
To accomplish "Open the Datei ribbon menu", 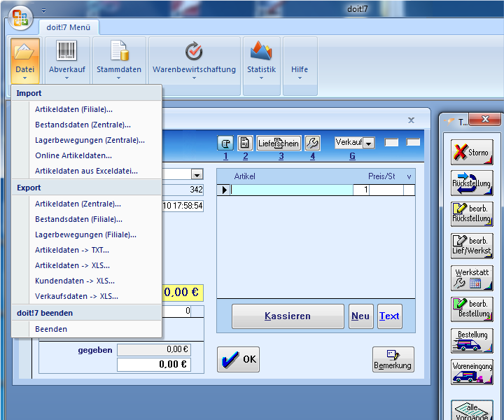I will click(x=24, y=60).
